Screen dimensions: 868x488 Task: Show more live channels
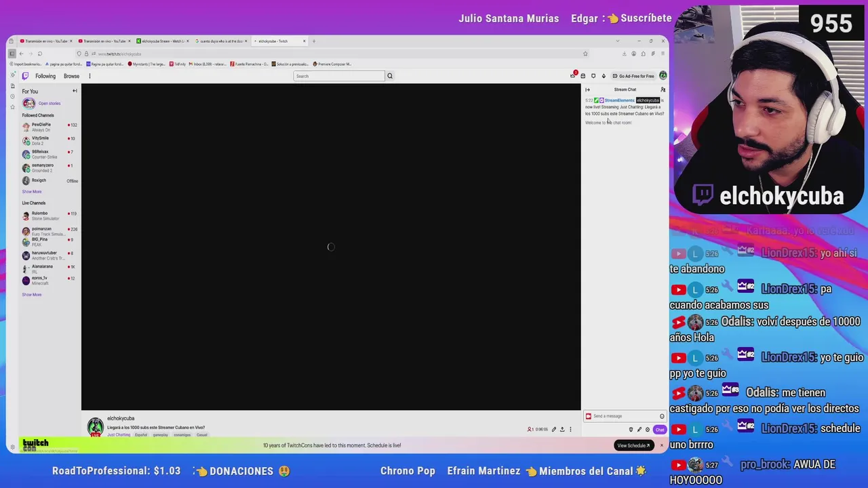click(32, 294)
